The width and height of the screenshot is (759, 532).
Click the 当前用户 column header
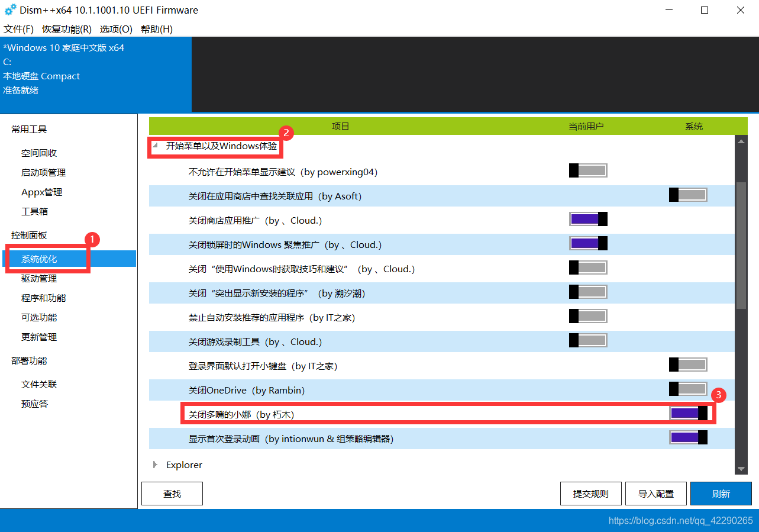point(586,126)
